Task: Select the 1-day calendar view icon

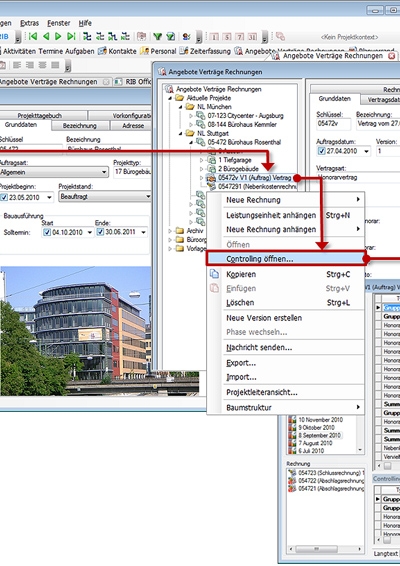Action: pos(214,37)
